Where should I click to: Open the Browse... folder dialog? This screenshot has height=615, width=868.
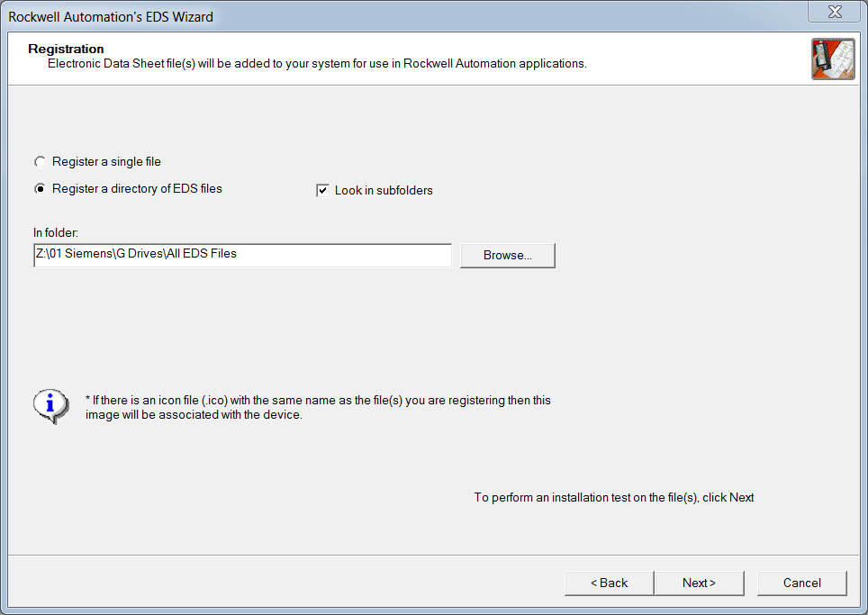(507, 255)
